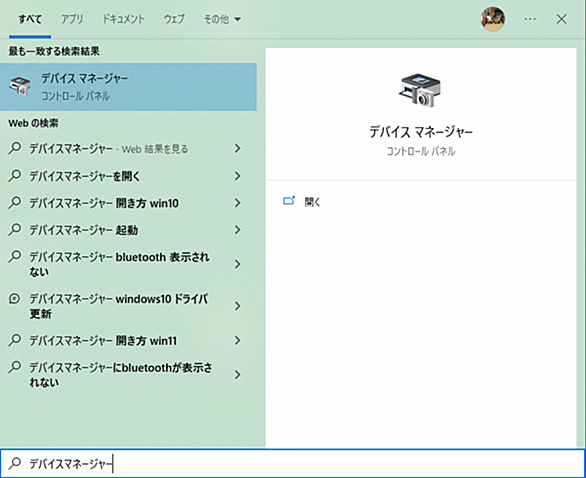This screenshot has height=478, width=586.
Task: Switch to the アプリ tab
Action: [72, 19]
